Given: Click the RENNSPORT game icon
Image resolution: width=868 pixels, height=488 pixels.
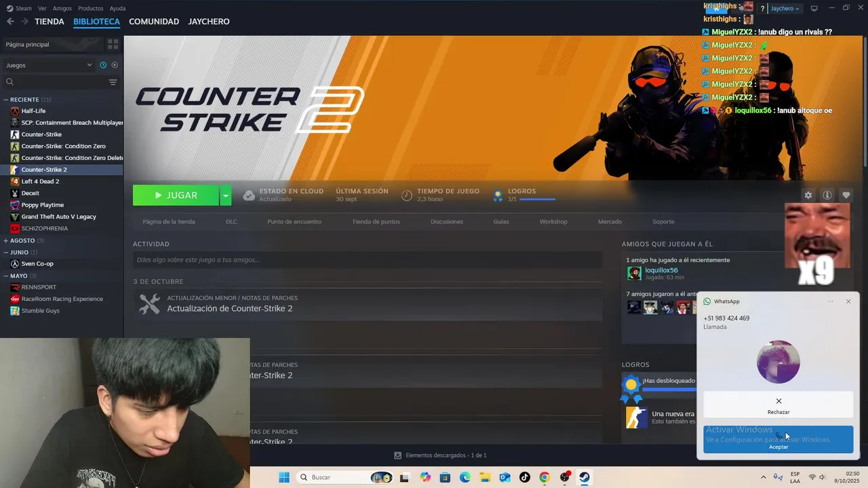Looking at the screenshot, I should pos(15,287).
